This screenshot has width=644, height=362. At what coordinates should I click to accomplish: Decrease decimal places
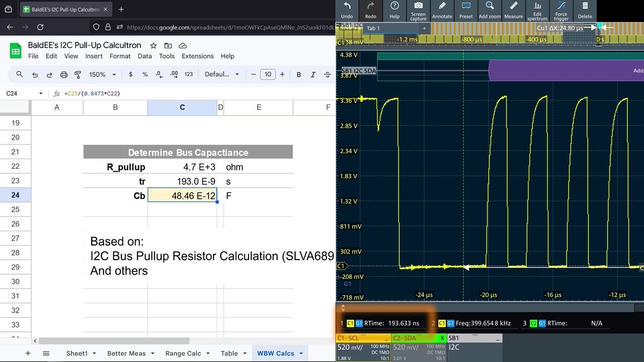tap(159, 75)
